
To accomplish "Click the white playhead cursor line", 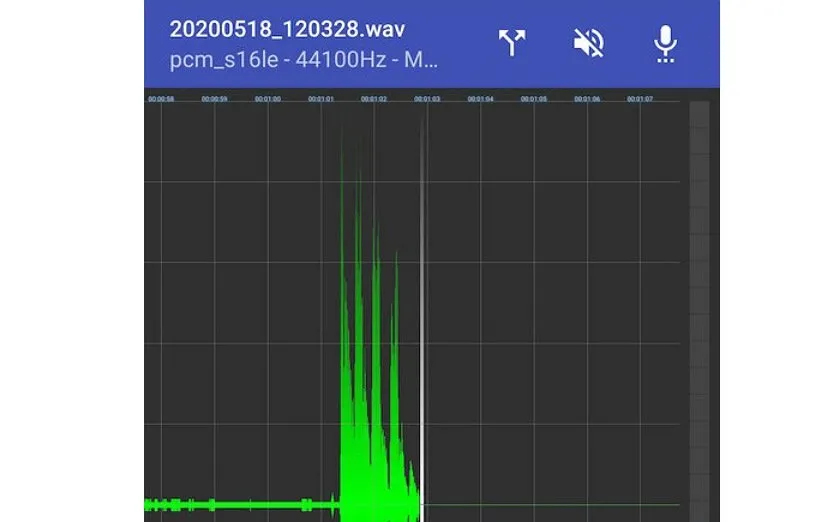I will 422,300.
